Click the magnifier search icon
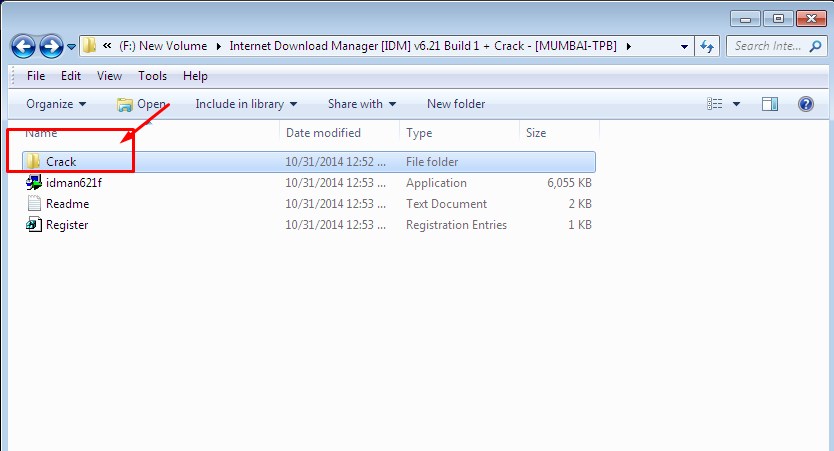The height and width of the screenshot is (451, 834). 815,46
